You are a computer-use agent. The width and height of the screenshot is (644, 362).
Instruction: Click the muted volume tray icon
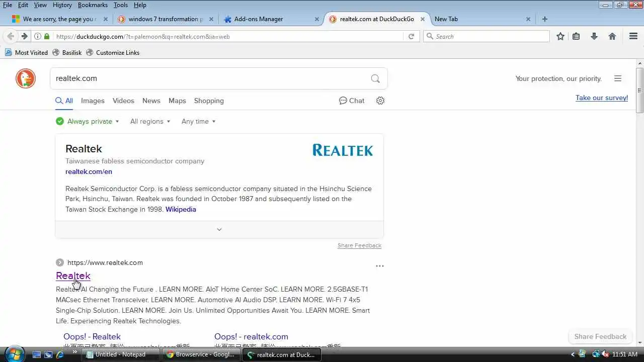coord(605,354)
